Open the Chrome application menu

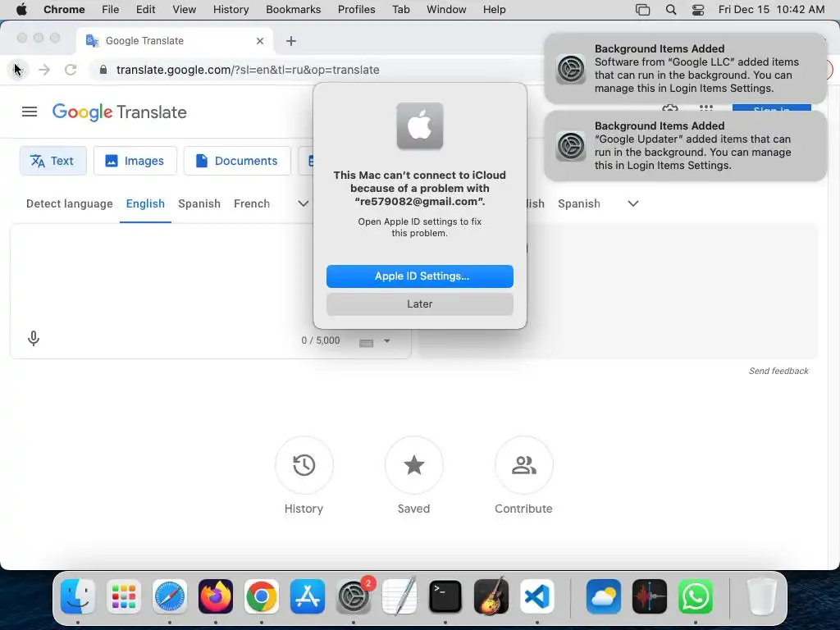[x=64, y=10]
